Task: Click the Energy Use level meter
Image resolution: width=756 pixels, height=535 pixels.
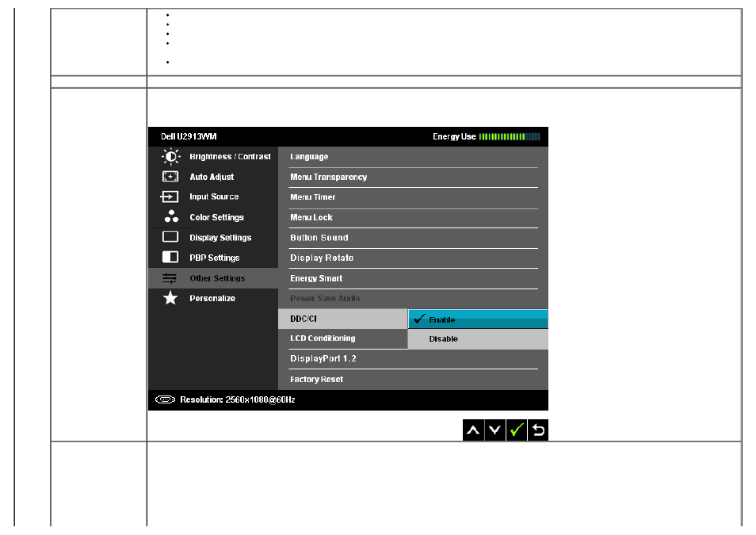Action: [x=510, y=137]
